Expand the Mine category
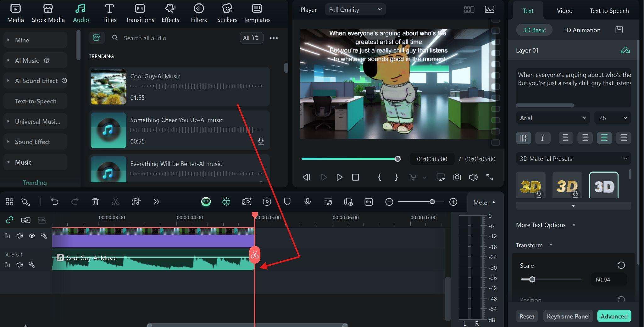 [36, 40]
